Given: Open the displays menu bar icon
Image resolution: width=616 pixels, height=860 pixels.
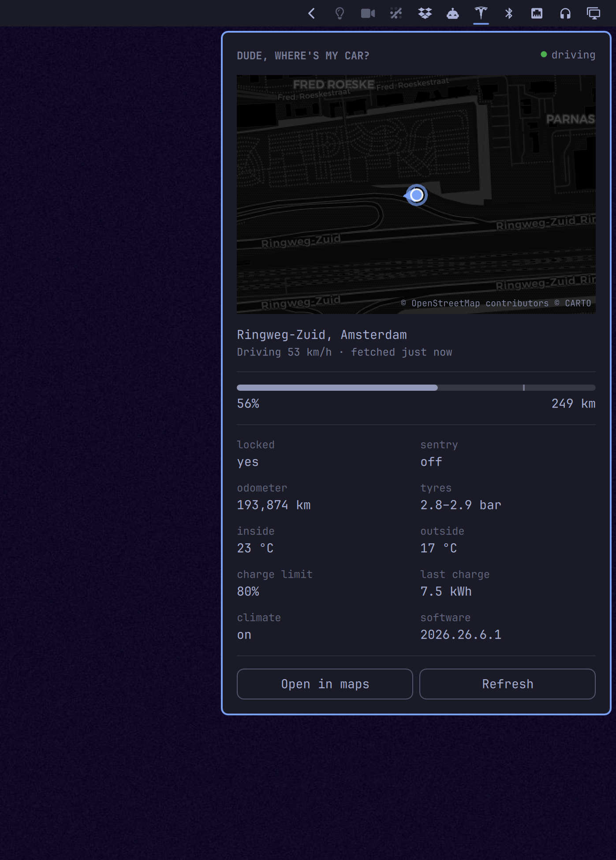Looking at the screenshot, I should click(594, 13).
